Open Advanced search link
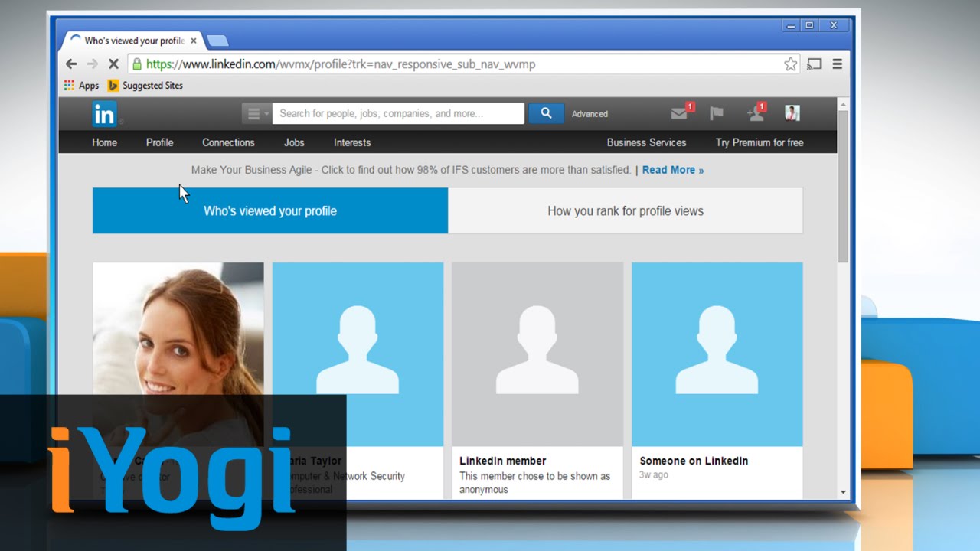 [x=590, y=114]
